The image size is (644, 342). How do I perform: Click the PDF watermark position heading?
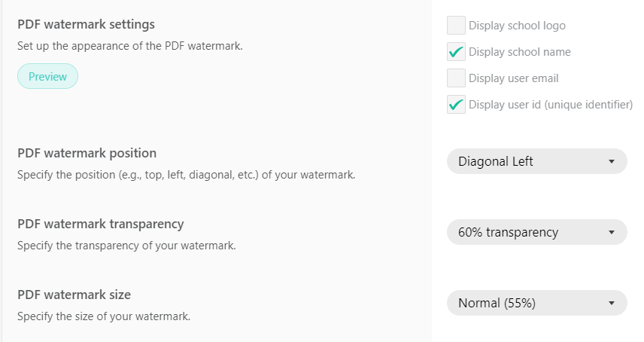tap(87, 153)
